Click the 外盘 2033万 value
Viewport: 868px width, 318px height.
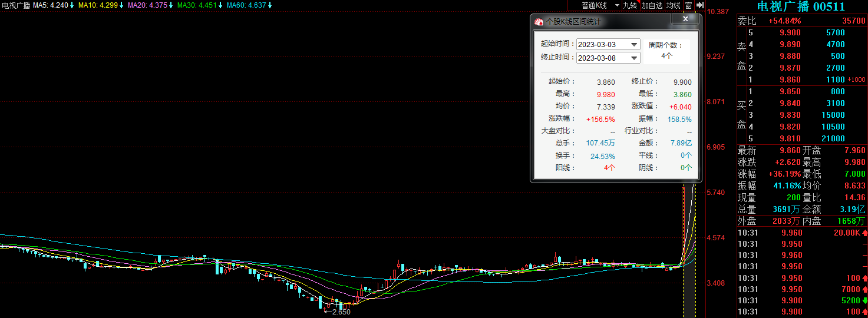pos(787,221)
